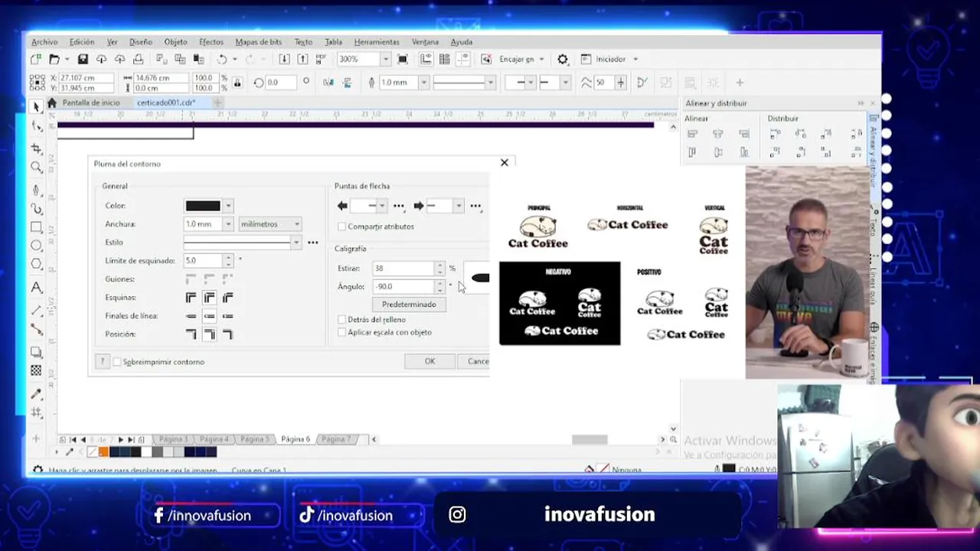Select the Color Eyedropper tool
980x551 pixels.
click(36, 394)
